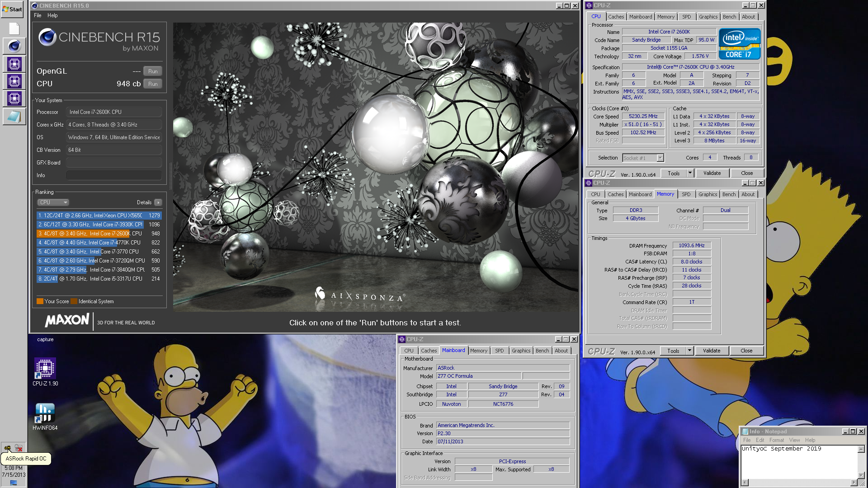Select ranking row Intel Core i7-3720QM 590

click(x=99, y=261)
